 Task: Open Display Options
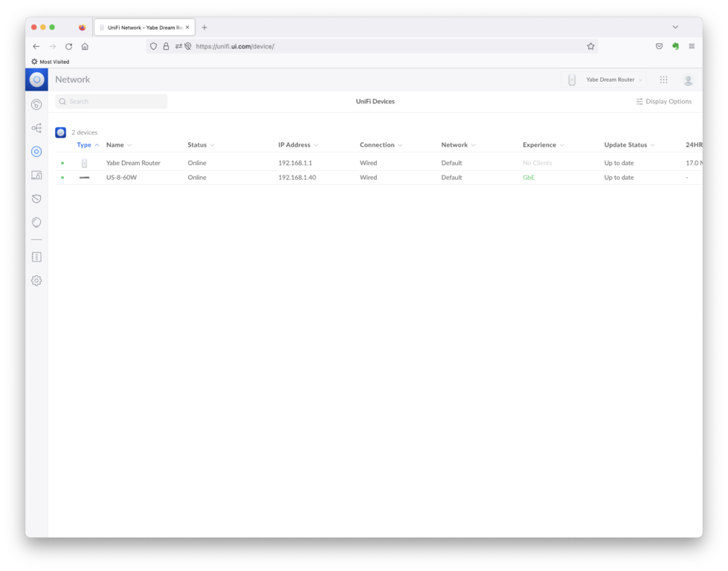[x=664, y=101]
